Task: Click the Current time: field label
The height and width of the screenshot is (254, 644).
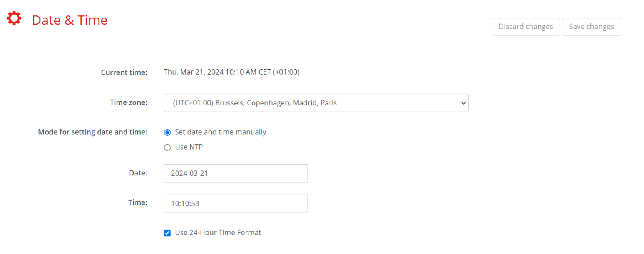Action: [124, 72]
